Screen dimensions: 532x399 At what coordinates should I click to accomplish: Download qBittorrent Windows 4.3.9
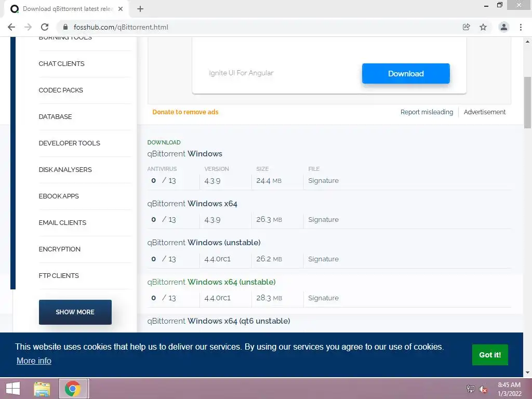pyautogui.click(x=184, y=154)
